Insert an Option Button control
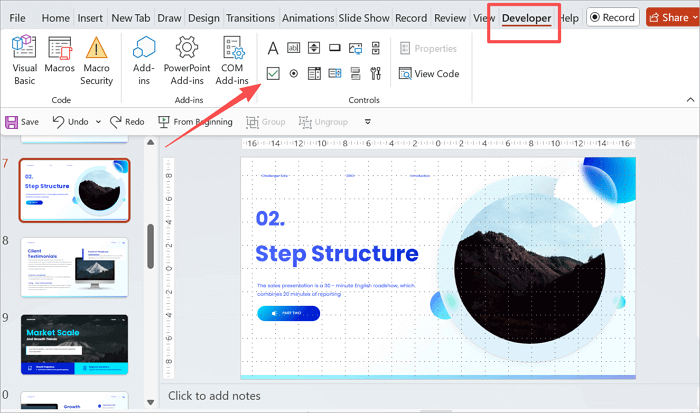The width and height of the screenshot is (700, 413). click(x=293, y=73)
